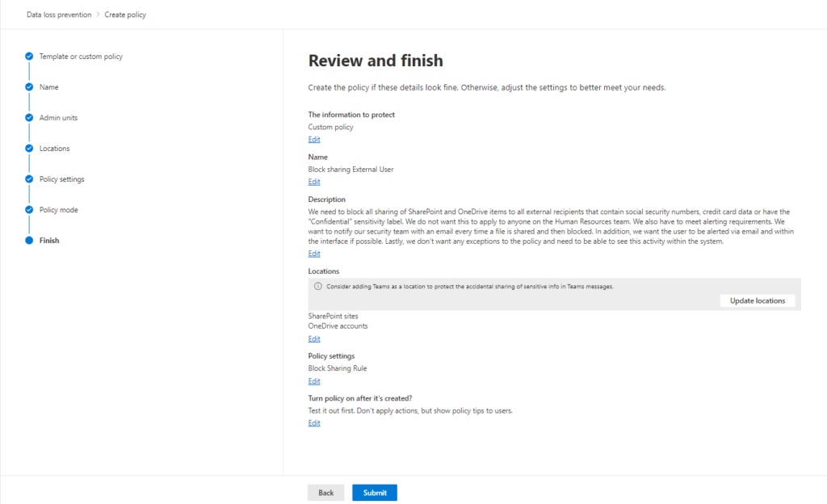Edit the information to protect section
This screenshot has width=827, height=504.
[314, 140]
